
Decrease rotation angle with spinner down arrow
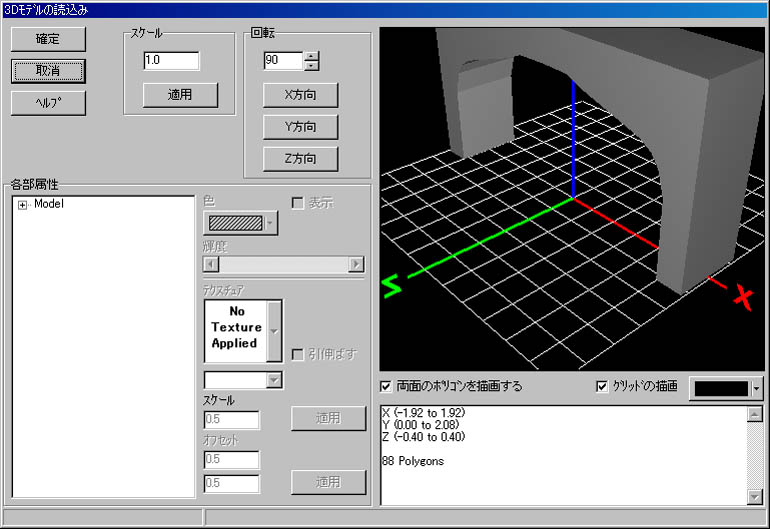(311, 65)
